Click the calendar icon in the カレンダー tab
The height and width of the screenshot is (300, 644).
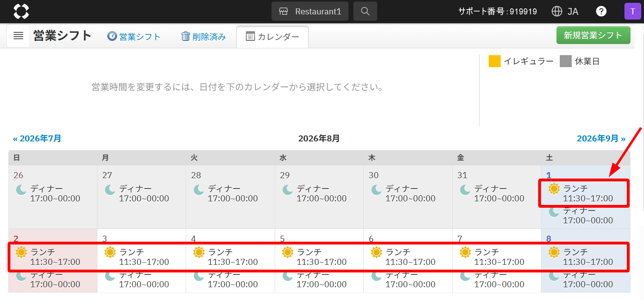pyautogui.click(x=250, y=36)
